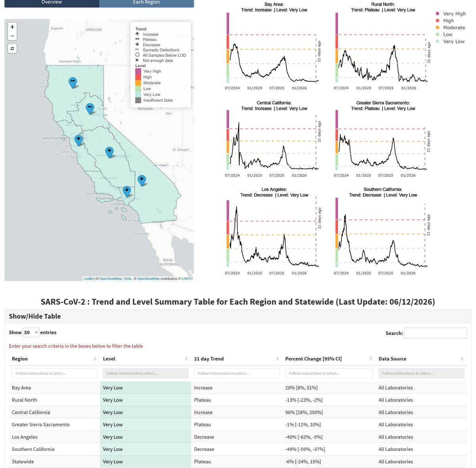The width and height of the screenshot is (476, 468).
Task: Sort by Percent Change column
Action: [370, 359]
